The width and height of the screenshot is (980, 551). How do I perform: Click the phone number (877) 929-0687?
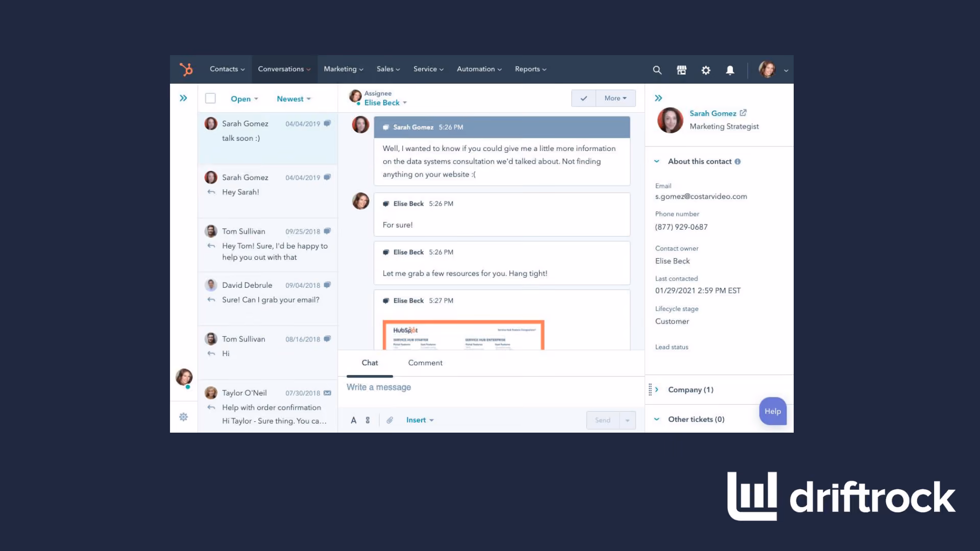[681, 227]
